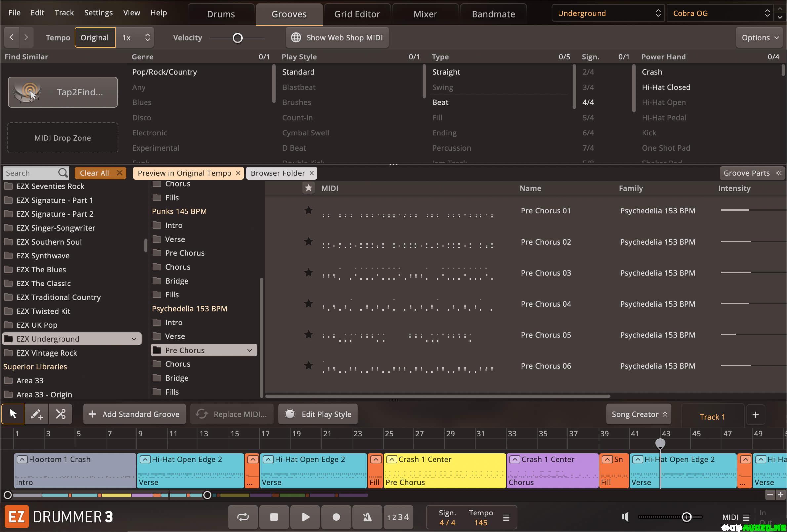Remove the Browser Folder filter
The height and width of the screenshot is (532, 787).
pyautogui.click(x=311, y=173)
